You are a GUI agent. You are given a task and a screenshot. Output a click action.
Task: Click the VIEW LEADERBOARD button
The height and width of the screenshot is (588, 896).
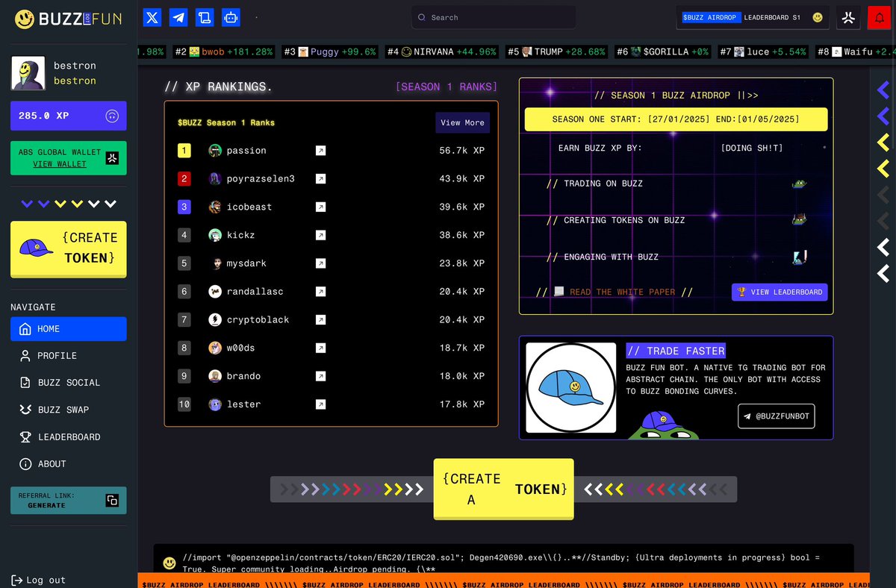pos(780,292)
